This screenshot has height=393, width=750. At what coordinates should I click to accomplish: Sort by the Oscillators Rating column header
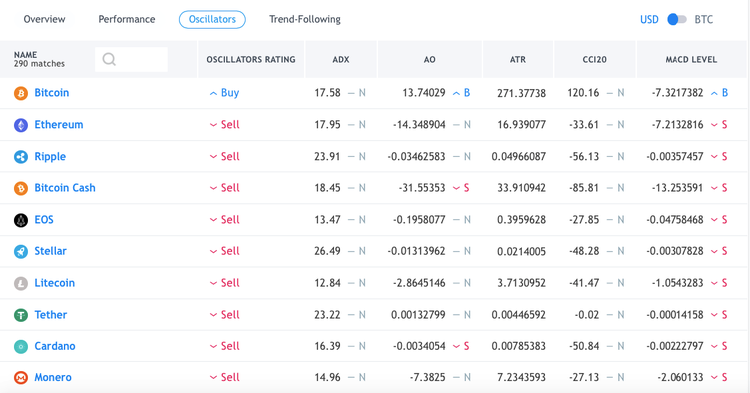coord(251,59)
